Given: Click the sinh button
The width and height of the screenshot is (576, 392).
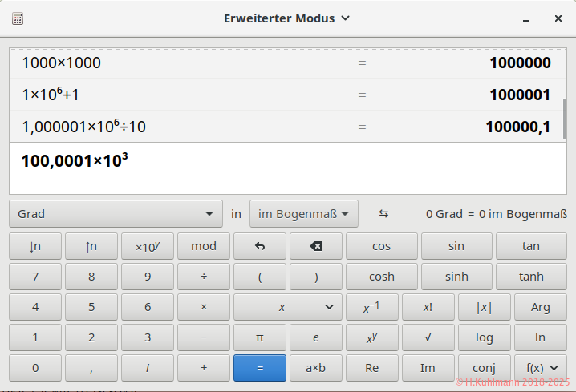Looking at the screenshot, I should pos(456,277).
